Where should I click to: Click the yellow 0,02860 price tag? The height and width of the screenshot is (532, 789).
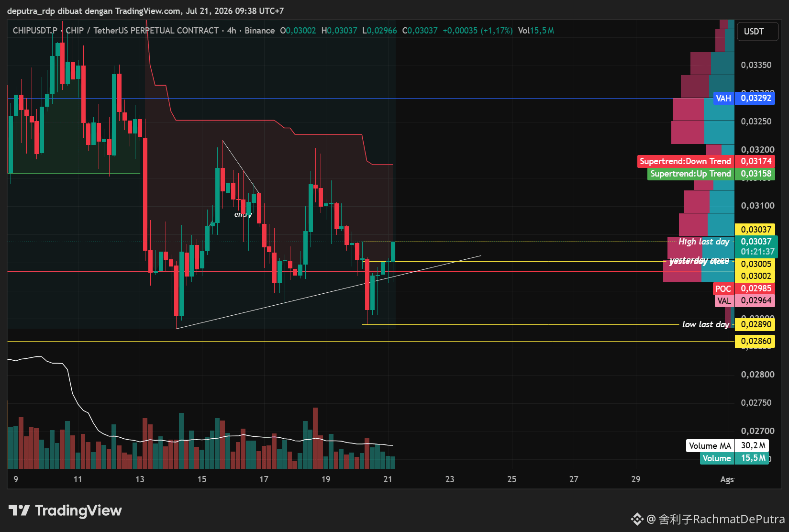tap(755, 341)
